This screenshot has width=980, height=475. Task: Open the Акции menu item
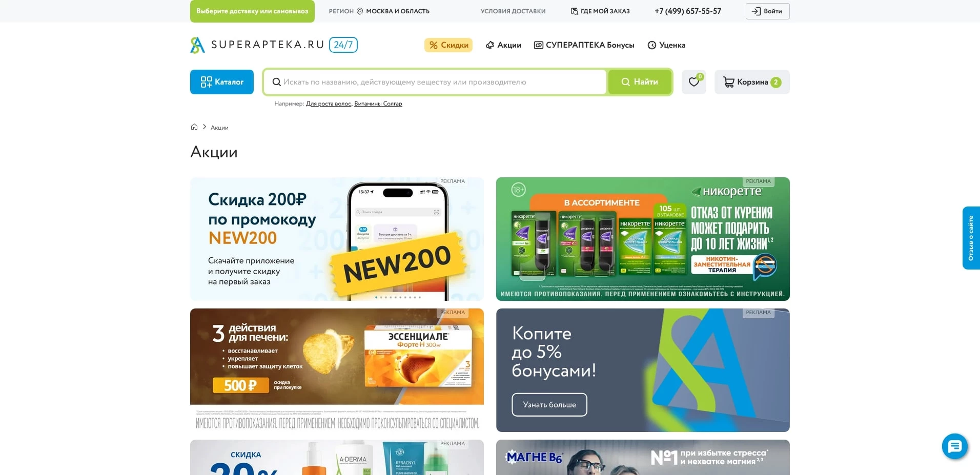click(x=503, y=45)
